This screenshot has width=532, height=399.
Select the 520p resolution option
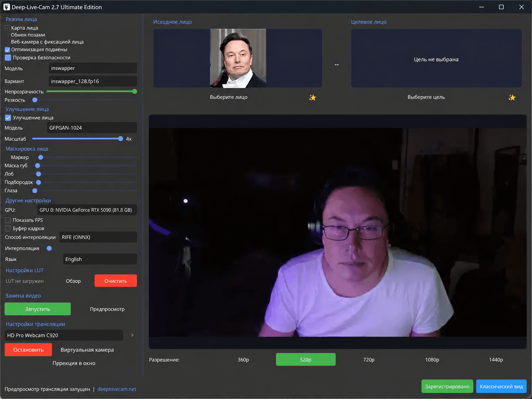(x=306, y=360)
